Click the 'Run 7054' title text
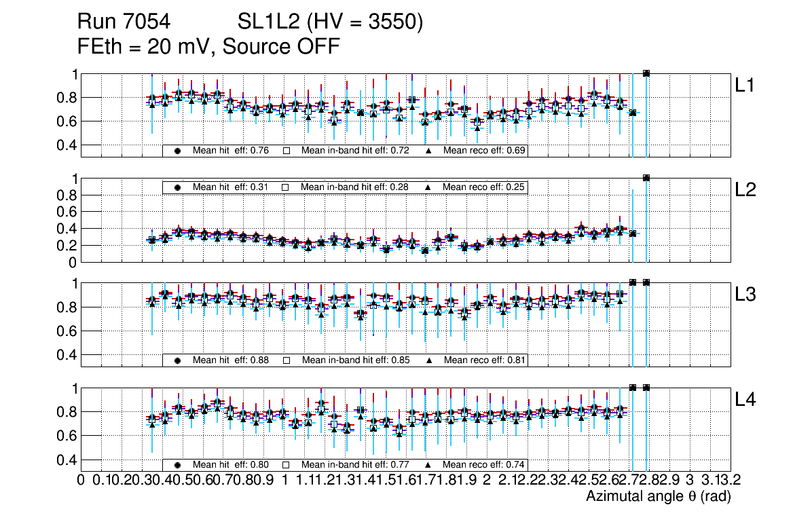812x524 pixels. (123, 22)
